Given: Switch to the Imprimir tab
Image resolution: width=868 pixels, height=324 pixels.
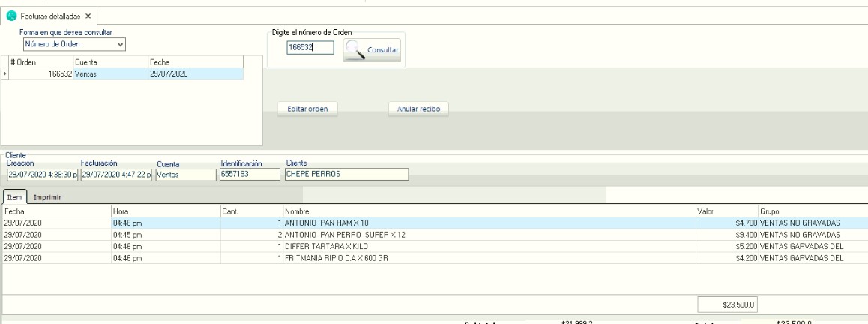Looking at the screenshot, I should [46, 197].
